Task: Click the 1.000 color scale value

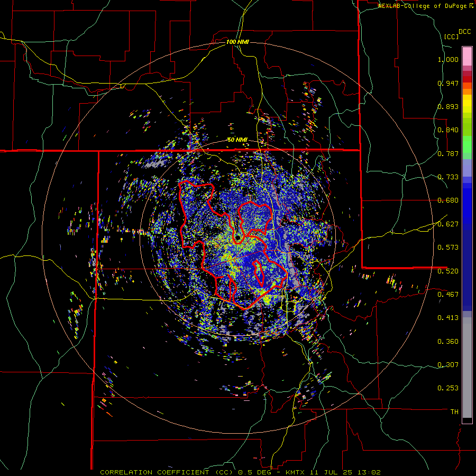Action: pos(448,59)
